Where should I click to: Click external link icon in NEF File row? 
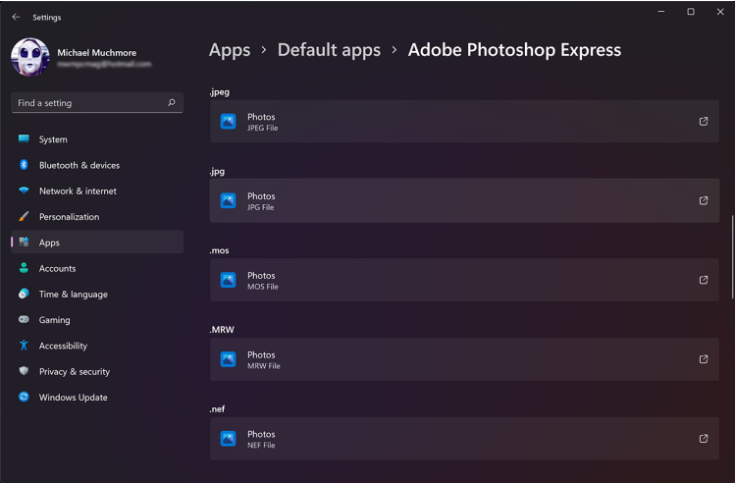click(704, 438)
